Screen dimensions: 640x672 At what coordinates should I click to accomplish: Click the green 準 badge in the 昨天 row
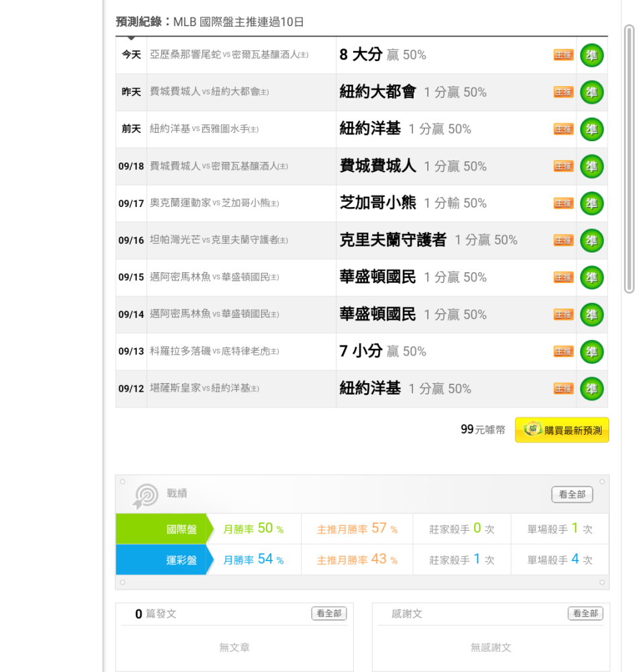592,92
